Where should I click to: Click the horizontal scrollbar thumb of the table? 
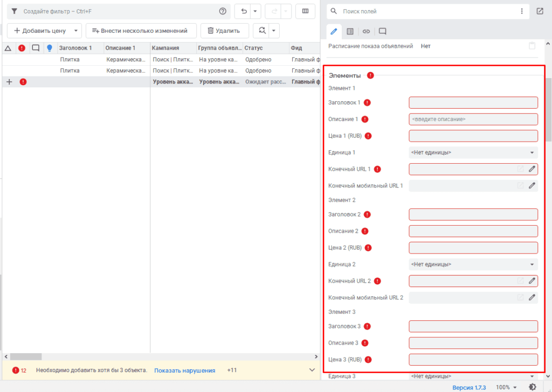click(26, 356)
